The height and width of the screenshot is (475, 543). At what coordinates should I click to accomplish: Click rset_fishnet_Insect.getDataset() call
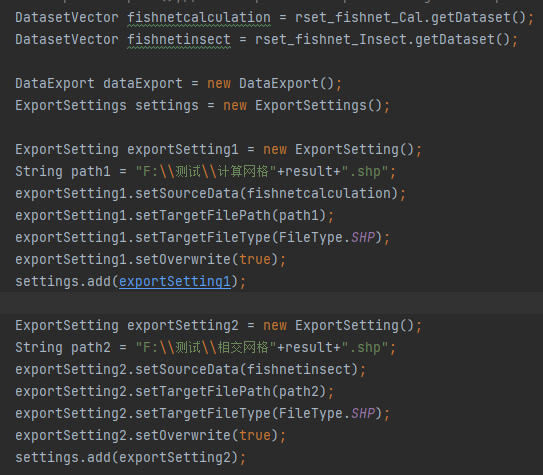(x=382, y=40)
